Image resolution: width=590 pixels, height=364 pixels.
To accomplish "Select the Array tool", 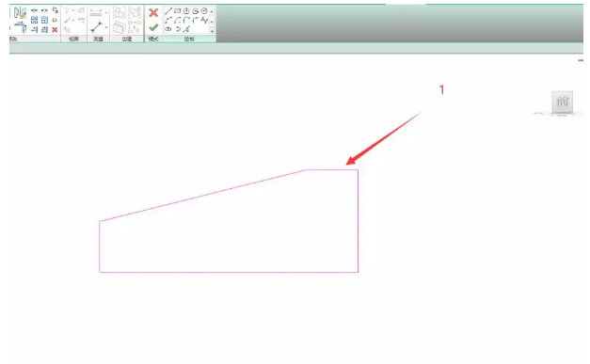I will tap(34, 20).
